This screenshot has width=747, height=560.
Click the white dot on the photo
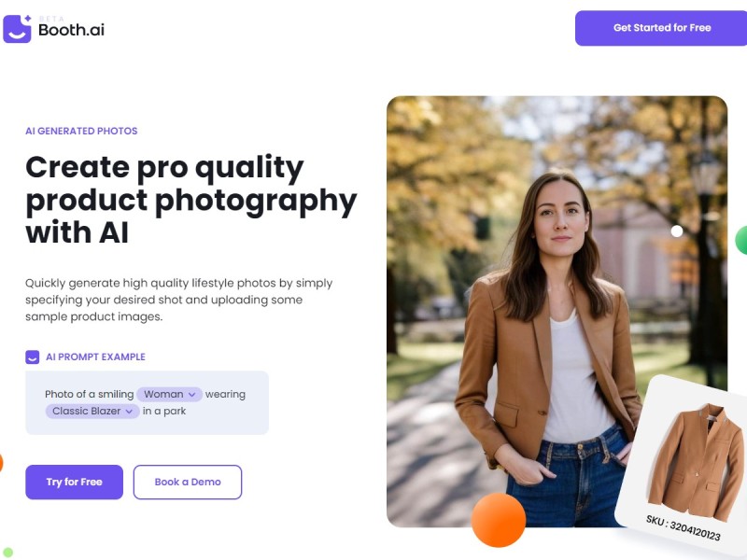coord(676,231)
